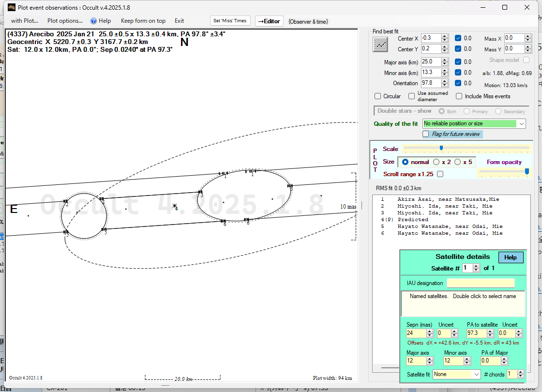Open Quality of the fit dropdown
The image size is (542, 392).
521,124
